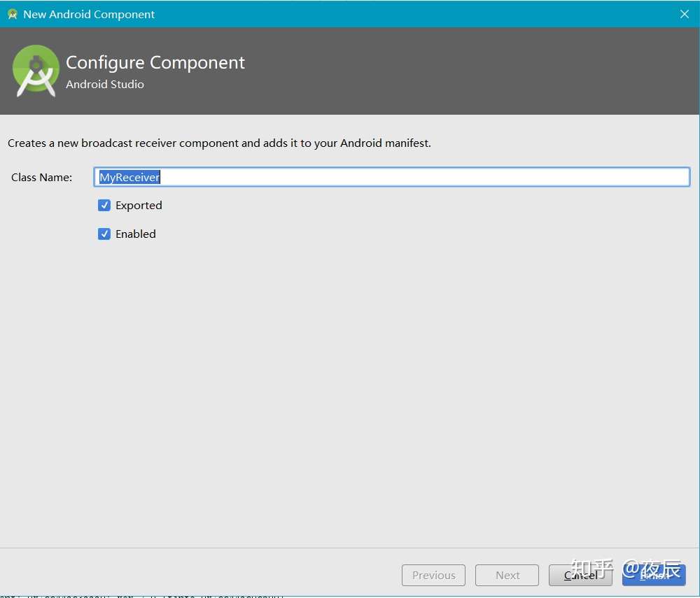Click the Previous button
This screenshot has height=598, width=700.
pos(433,575)
